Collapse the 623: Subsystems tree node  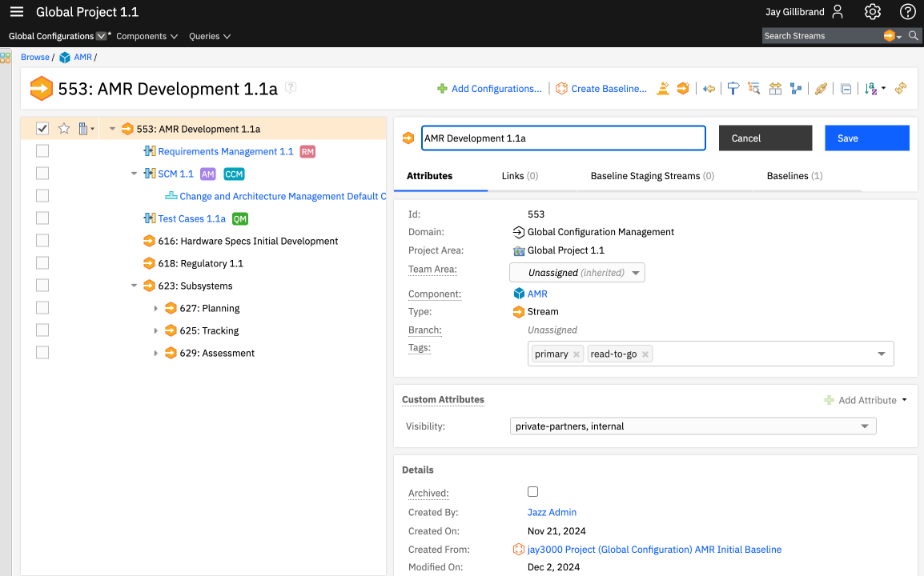coord(134,286)
